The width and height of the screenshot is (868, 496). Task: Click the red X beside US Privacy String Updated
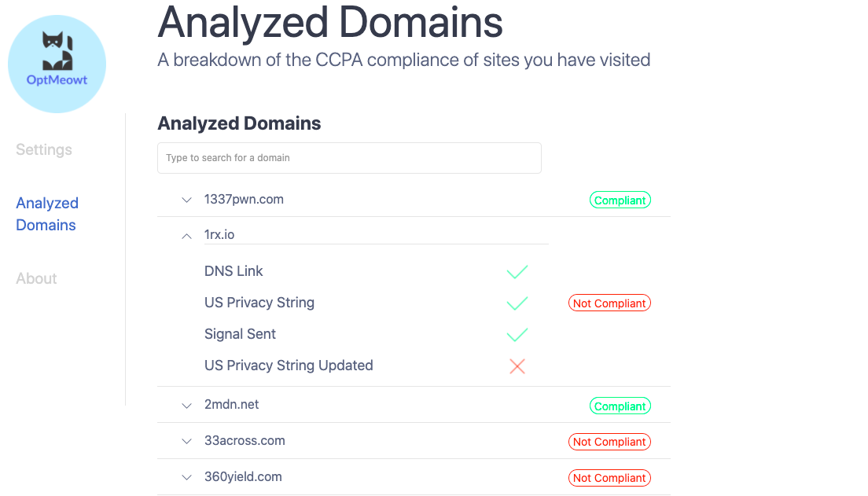pyautogui.click(x=517, y=366)
